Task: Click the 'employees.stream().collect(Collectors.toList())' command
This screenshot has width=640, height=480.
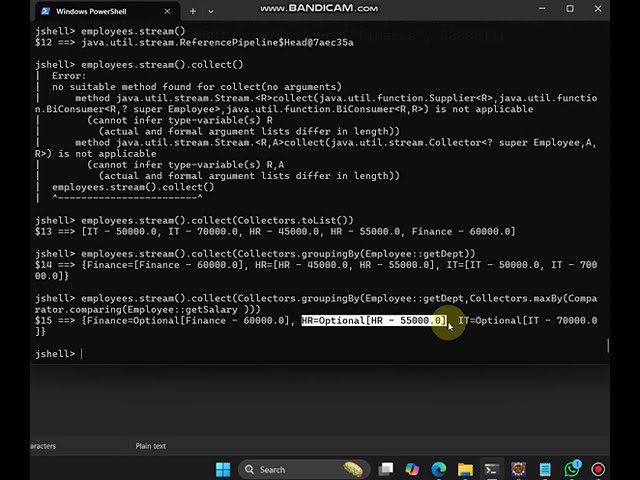Action: click(x=217, y=220)
